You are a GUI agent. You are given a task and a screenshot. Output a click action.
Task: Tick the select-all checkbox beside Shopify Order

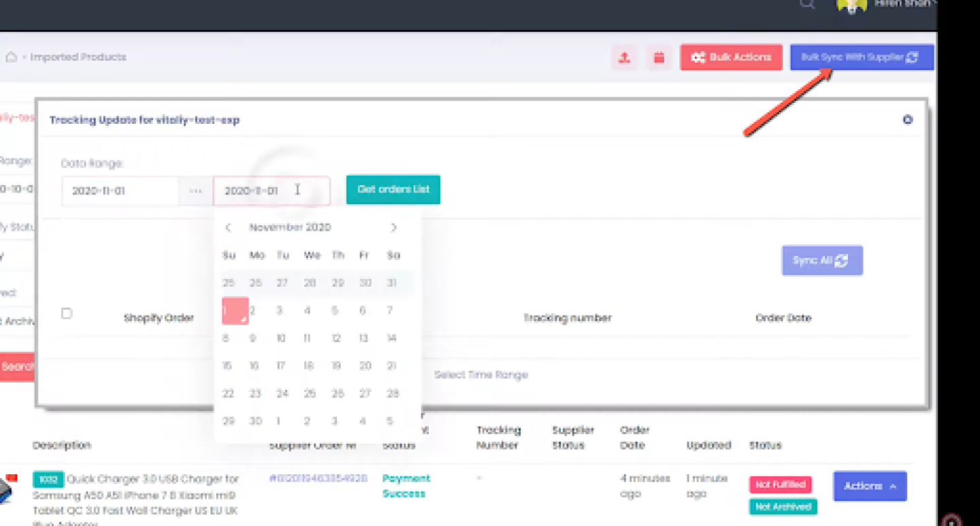pyautogui.click(x=67, y=314)
